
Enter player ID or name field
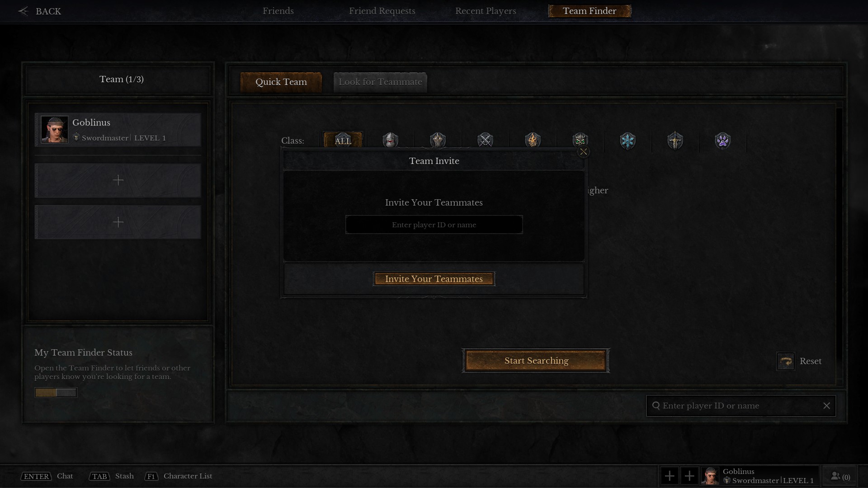point(434,225)
